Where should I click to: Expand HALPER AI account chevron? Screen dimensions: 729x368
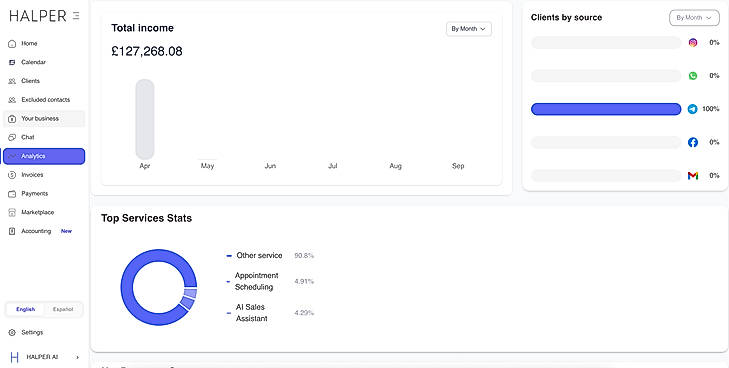78,357
